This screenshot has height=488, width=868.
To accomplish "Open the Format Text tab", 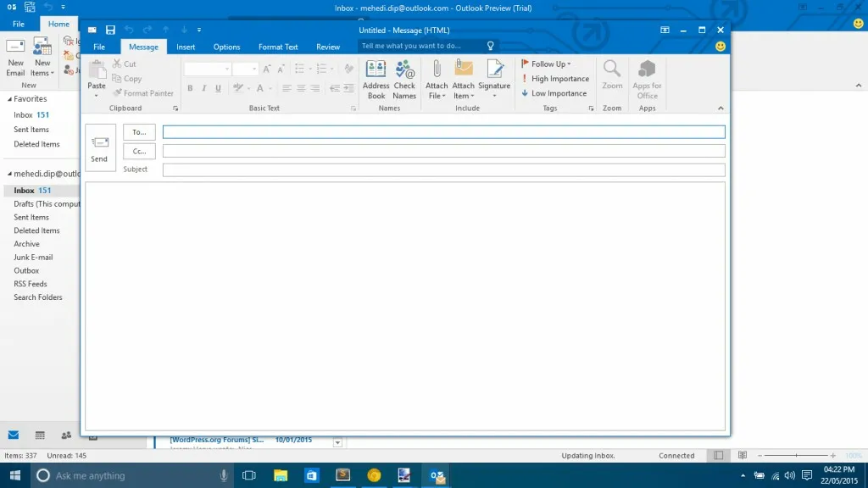I will pyautogui.click(x=278, y=47).
